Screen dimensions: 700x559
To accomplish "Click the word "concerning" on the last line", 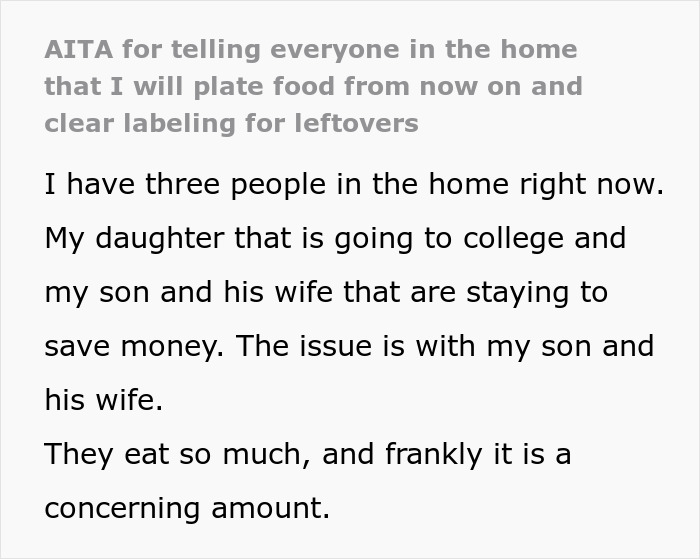I will point(123,508).
